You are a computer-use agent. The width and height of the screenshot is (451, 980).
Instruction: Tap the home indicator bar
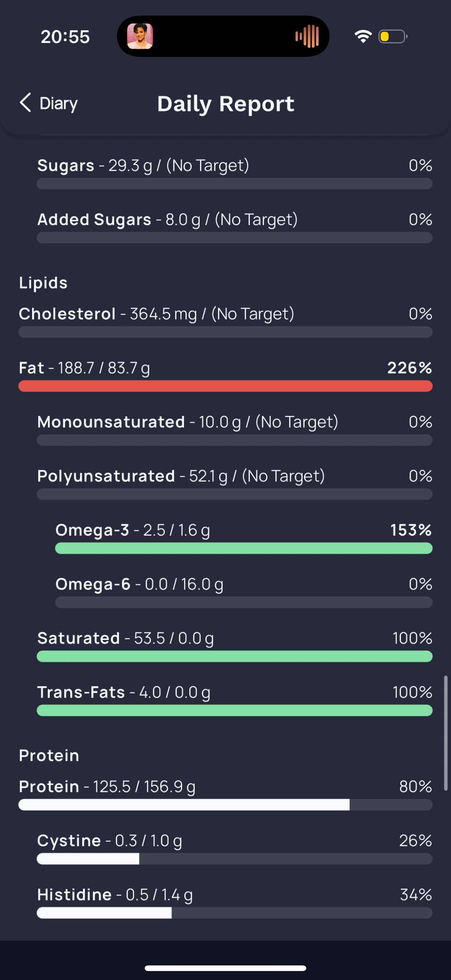225,968
